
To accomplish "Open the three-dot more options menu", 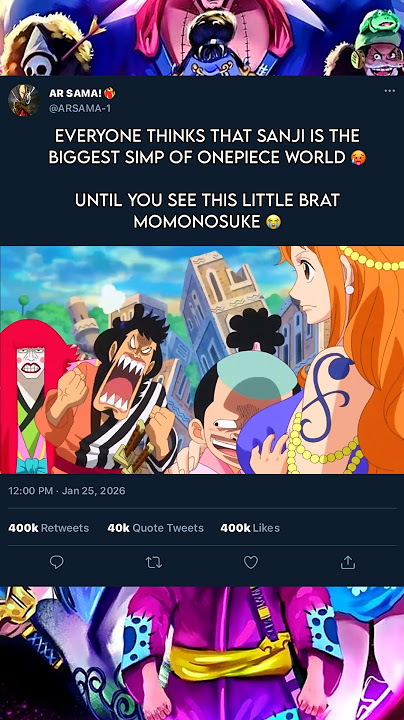I will point(389,90).
